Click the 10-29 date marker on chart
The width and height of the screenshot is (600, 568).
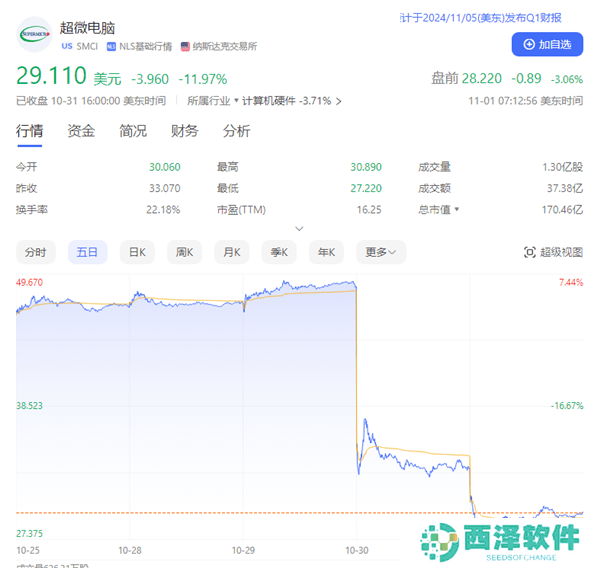pyautogui.click(x=243, y=550)
